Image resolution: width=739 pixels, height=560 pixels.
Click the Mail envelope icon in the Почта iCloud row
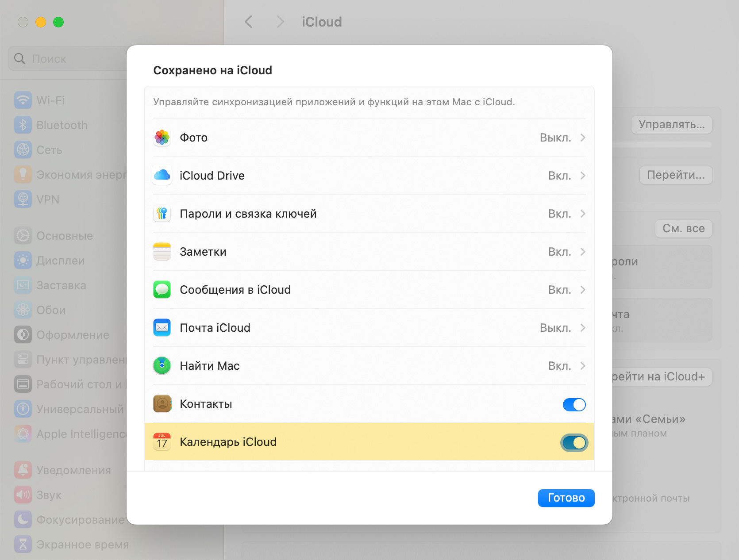pyautogui.click(x=162, y=328)
